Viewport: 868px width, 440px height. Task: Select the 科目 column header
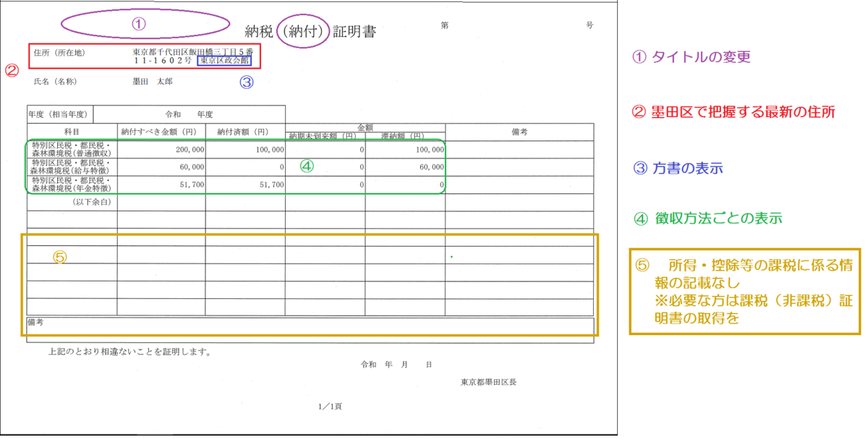(x=72, y=132)
